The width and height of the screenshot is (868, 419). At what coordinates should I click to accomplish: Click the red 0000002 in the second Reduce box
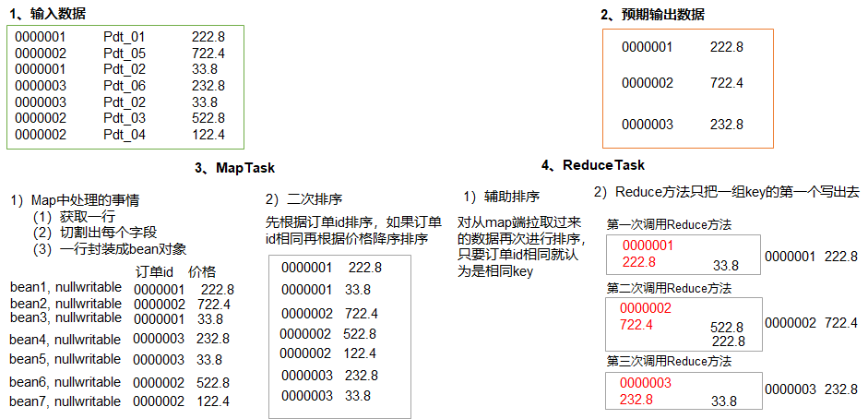[x=646, y=308]
